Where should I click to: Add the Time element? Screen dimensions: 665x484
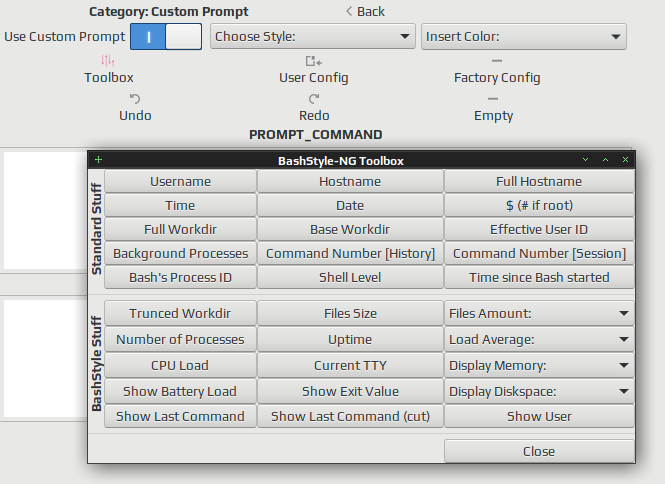[x=180, y=205]
